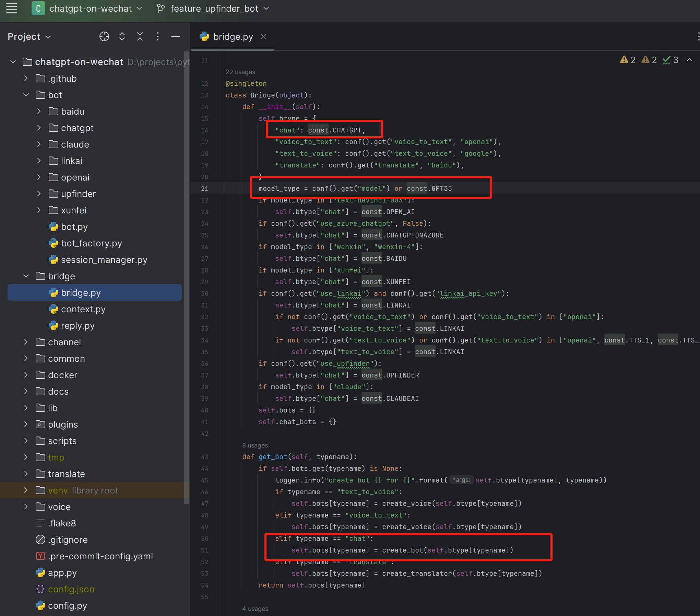Click the *args: inlay hint on line 45
Image resolution: width=700 pixels, height=616 pixels.
click(461, 480)
